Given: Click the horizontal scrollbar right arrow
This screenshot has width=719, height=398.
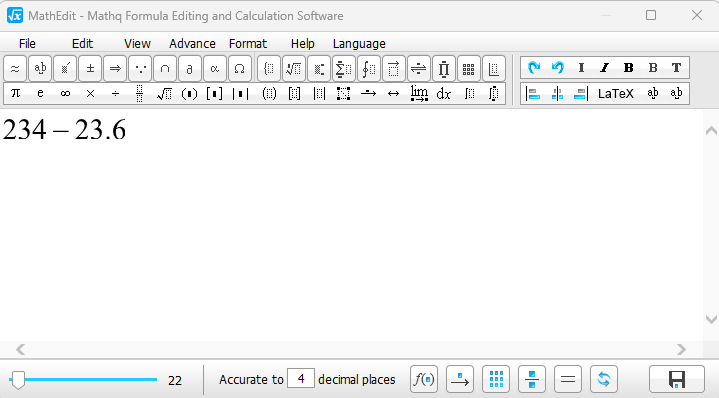Looking at the screenshot, I should coord(681,349).
